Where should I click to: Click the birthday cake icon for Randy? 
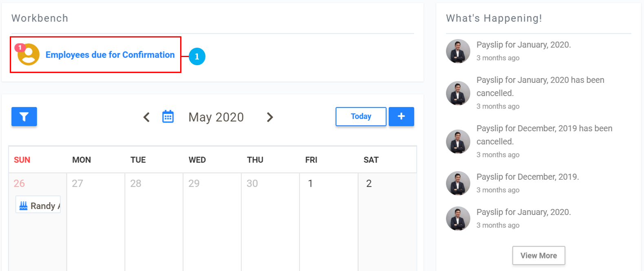pos(24,206)
